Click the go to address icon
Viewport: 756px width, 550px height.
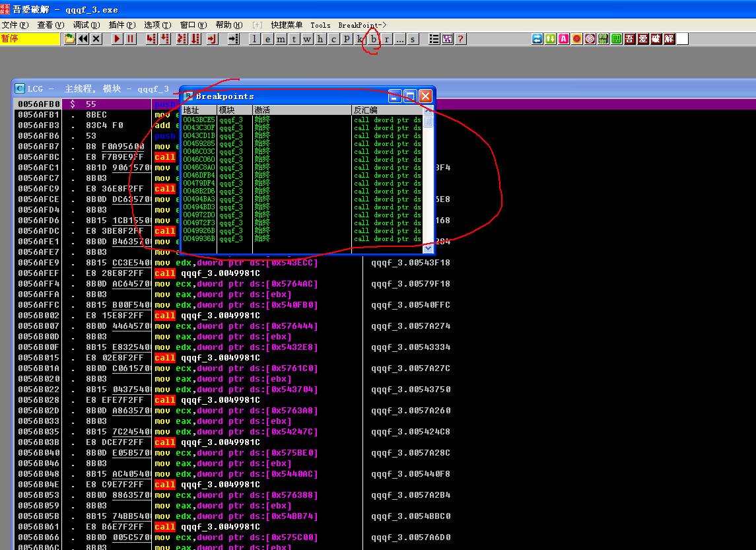tap(233, 39)
